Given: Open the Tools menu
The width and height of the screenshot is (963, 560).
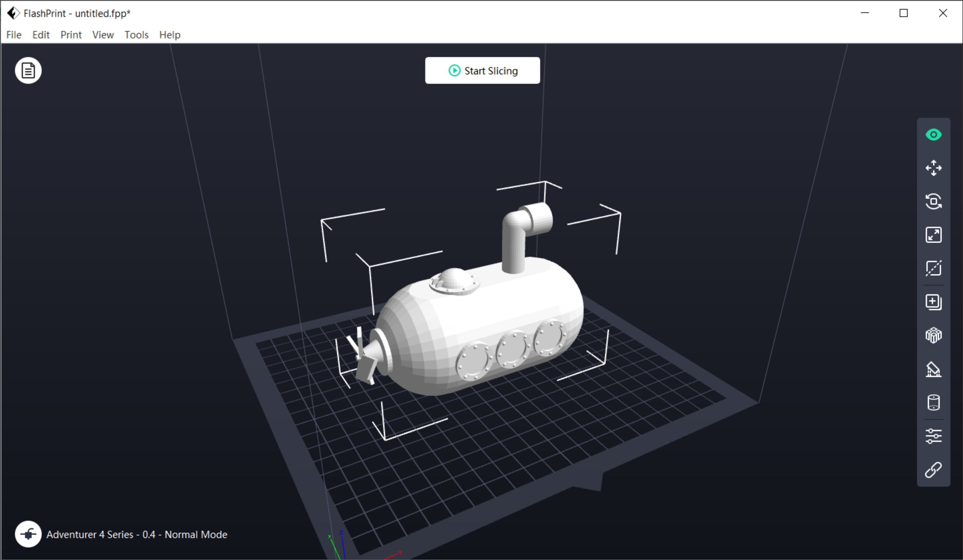Looking at the screenshot, I should [x=136, y=35].
